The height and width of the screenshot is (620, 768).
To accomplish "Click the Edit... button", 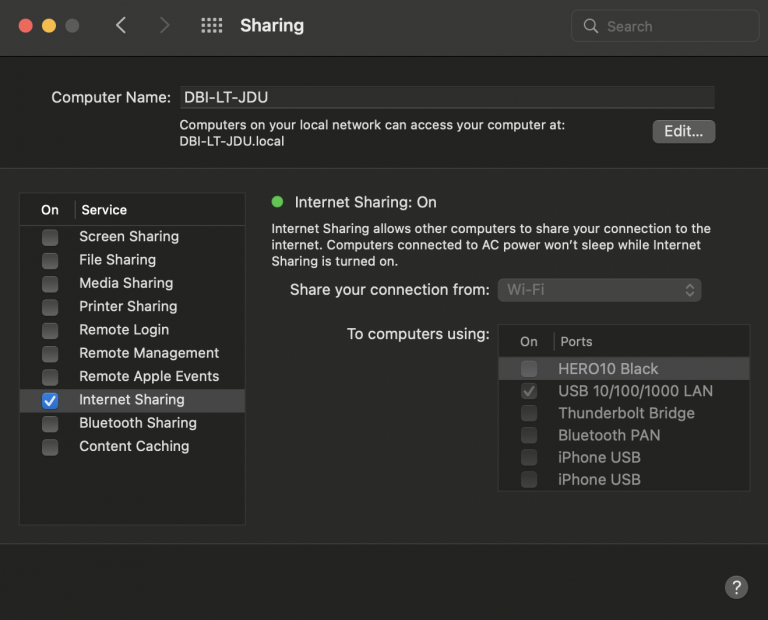I will (683, 131).
